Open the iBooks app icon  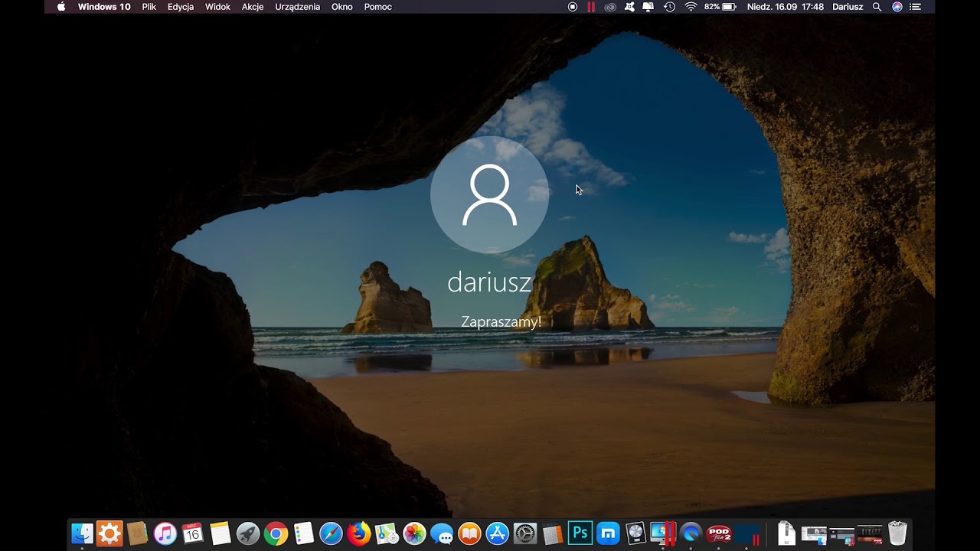469,533
